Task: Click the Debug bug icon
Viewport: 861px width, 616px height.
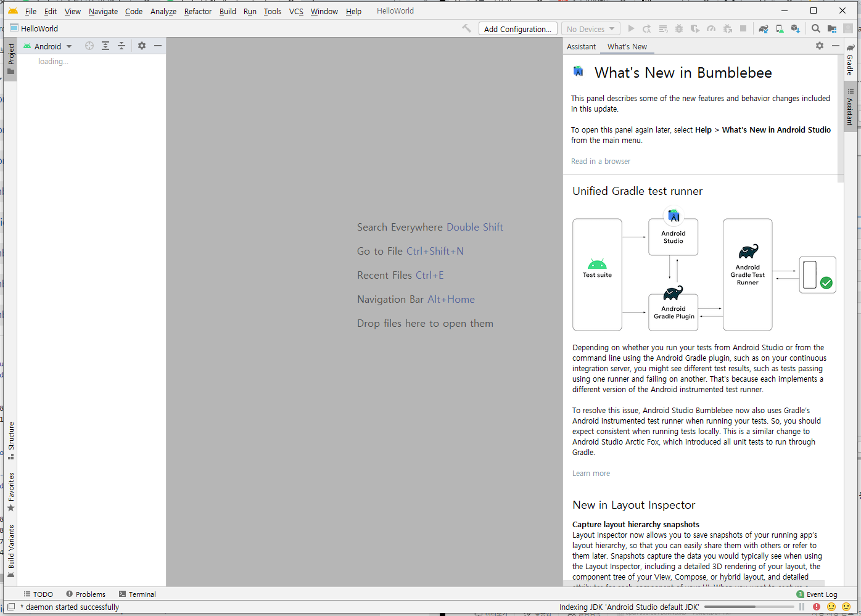Action: (x=679, y=28)
